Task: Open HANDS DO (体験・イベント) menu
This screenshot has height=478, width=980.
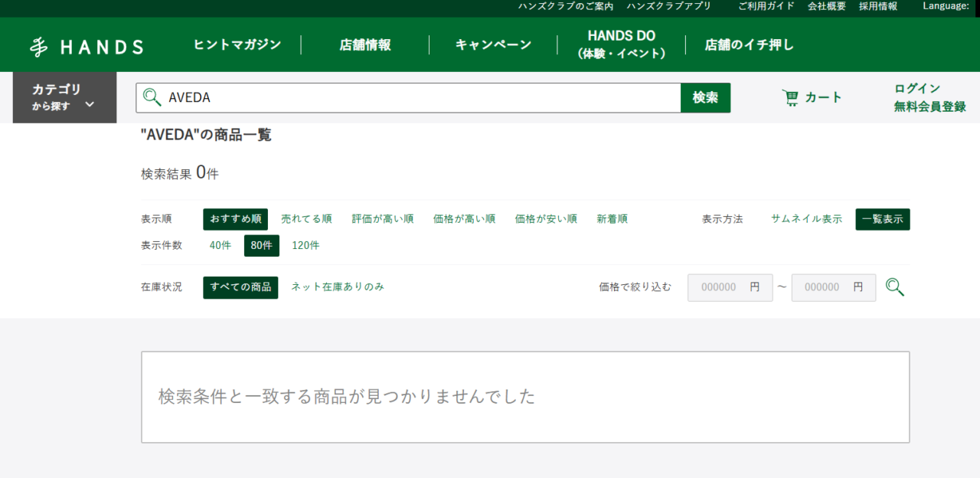Action: point(622,44)
